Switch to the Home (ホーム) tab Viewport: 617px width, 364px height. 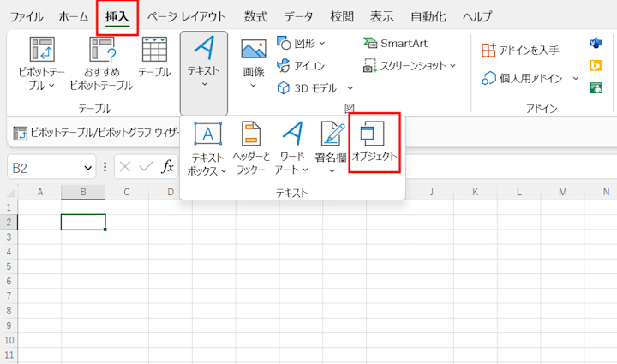73,17
